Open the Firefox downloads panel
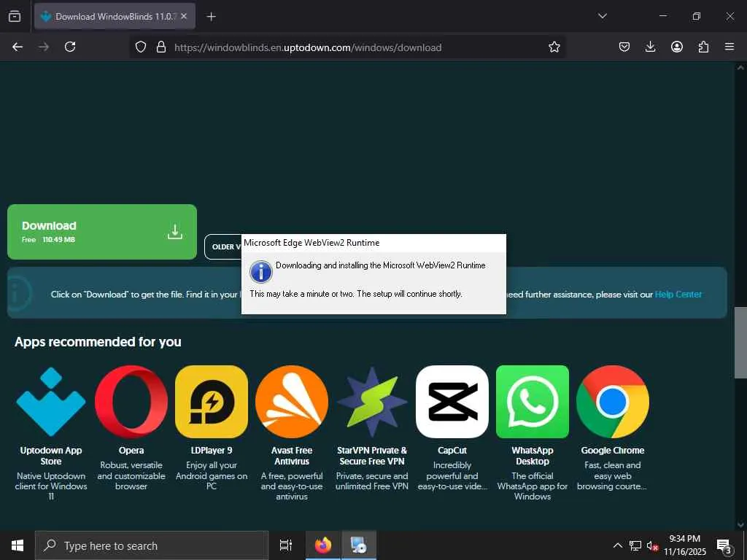This screenshot has height=560, width=747. tap(650, 47)
